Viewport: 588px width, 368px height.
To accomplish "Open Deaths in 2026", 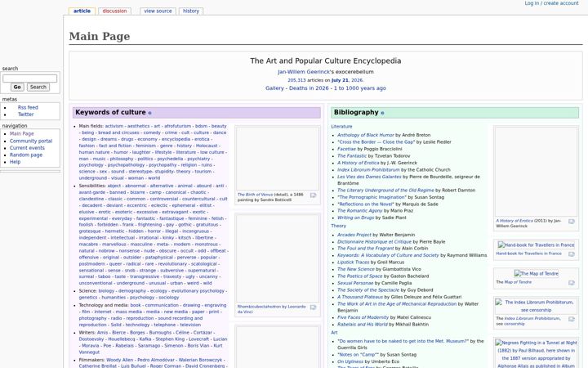I will (309, 88).
